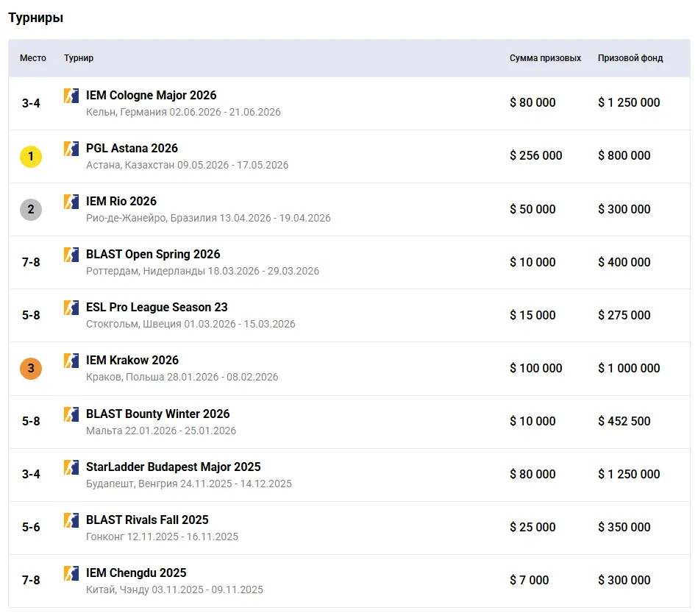698x616 pixels.
Task: Select the $ 50 000 winnings value
Action: click(x=533, y=209)
